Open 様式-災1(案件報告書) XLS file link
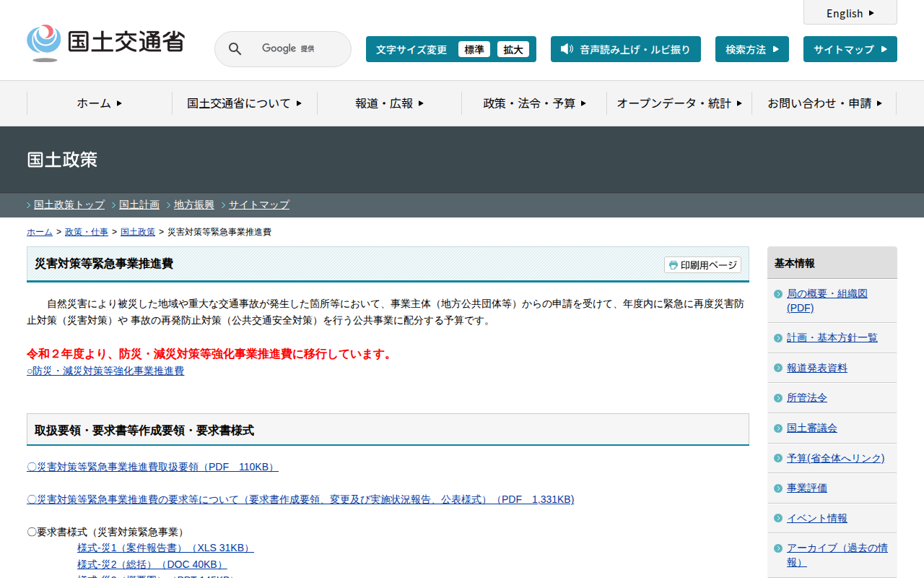 165,548
